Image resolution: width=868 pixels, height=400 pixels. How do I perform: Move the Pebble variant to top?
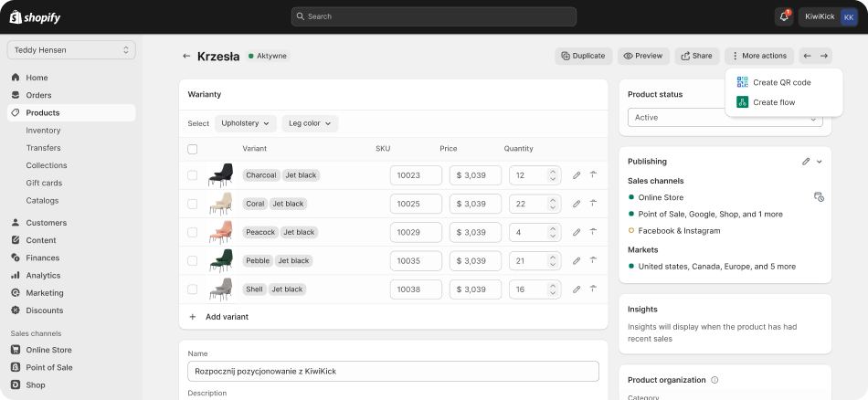click(593, 260)
